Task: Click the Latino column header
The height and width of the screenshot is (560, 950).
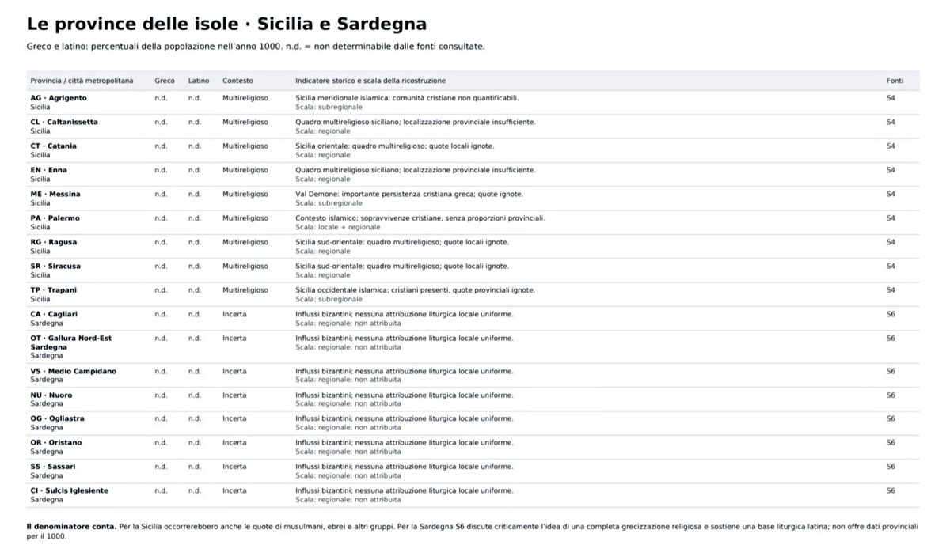Action: click(x=199, y=81)
